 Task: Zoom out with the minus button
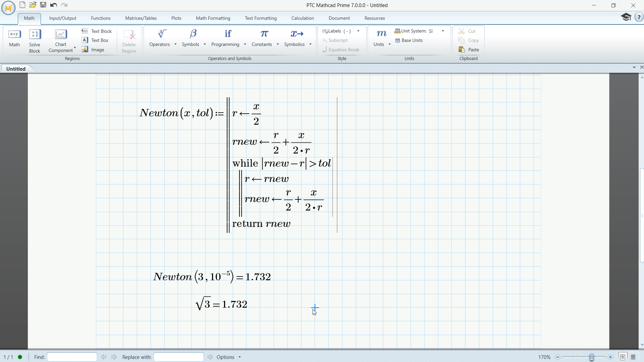[x=557, y=357]
